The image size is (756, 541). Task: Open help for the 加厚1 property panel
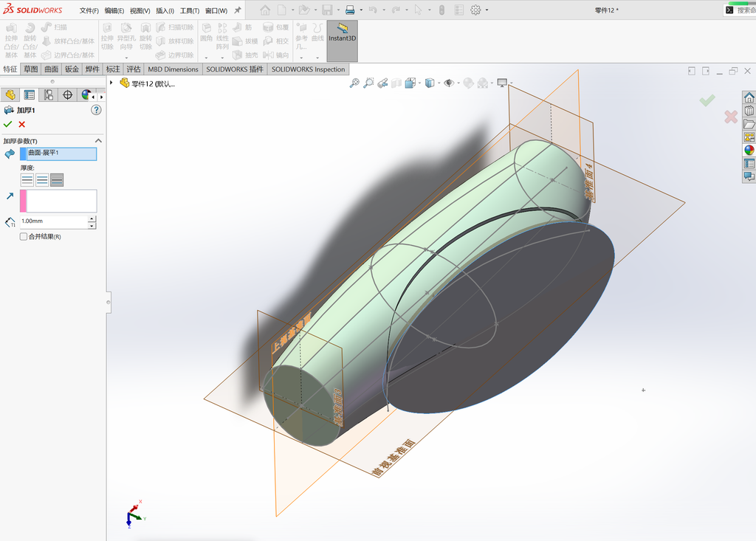pos(96,110)
